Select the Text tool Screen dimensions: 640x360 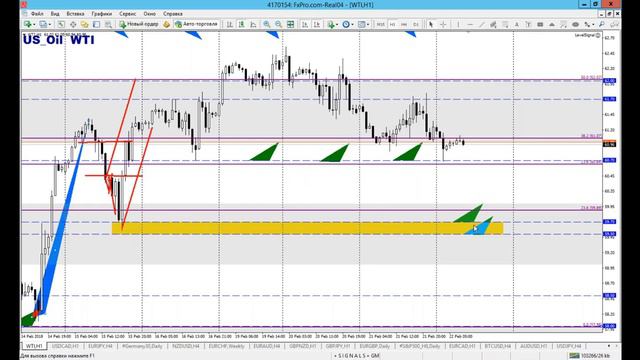[x=517, y=24]
